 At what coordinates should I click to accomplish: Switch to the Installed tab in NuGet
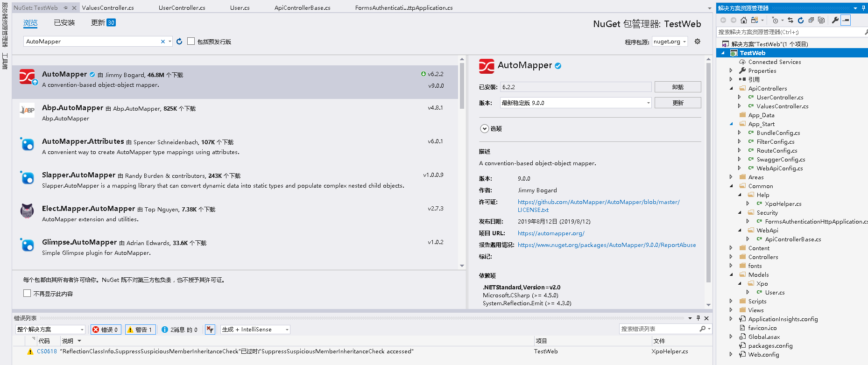click(x=64, y=23)
